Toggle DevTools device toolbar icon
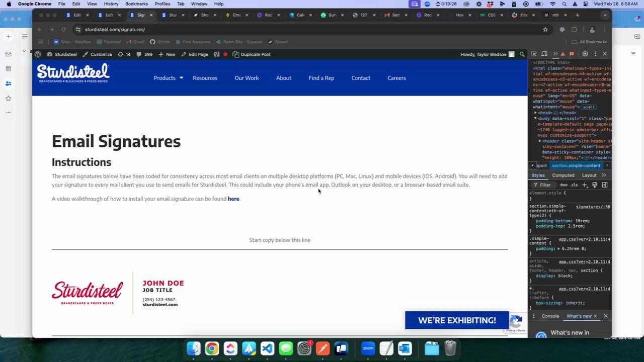The height and width of the screenshot is (362, 644). click(x=544, y=54)
